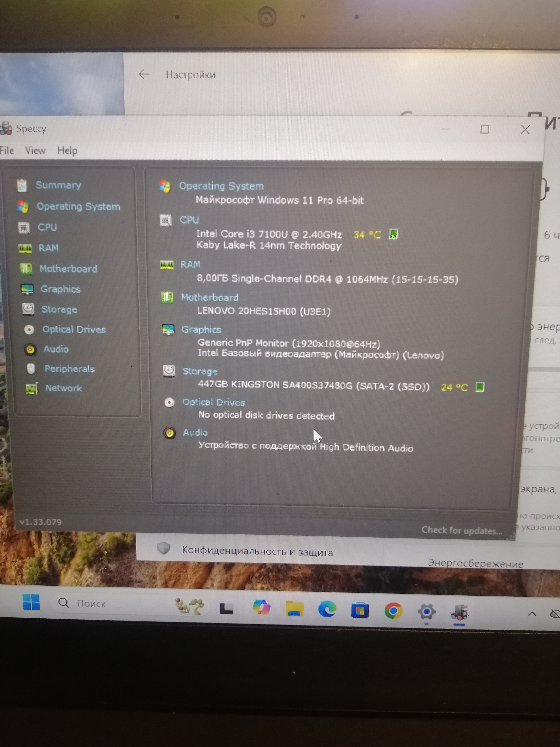Viewport: 560px width, 747px height.
Task: Open the Summary section in the sidebar
Action: tap(58, 185)
